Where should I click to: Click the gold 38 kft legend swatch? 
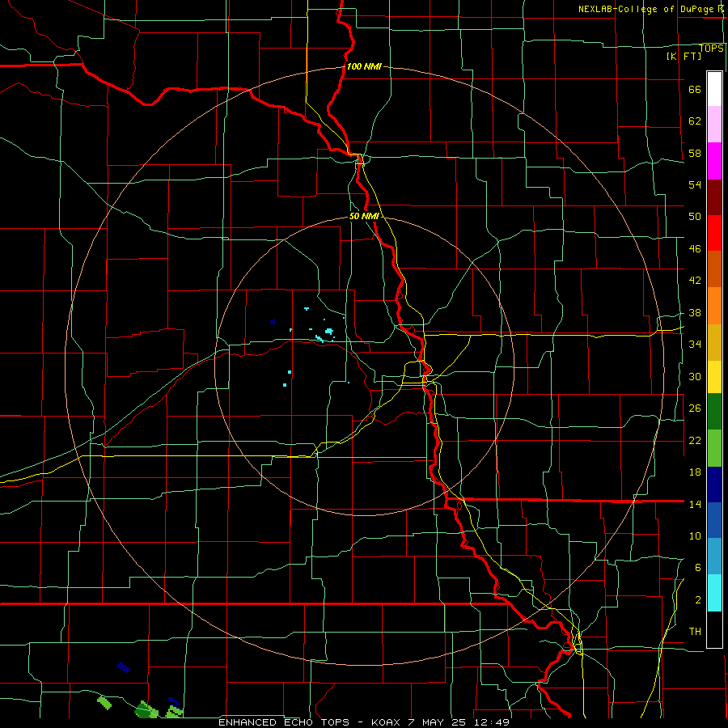(714, 343)
